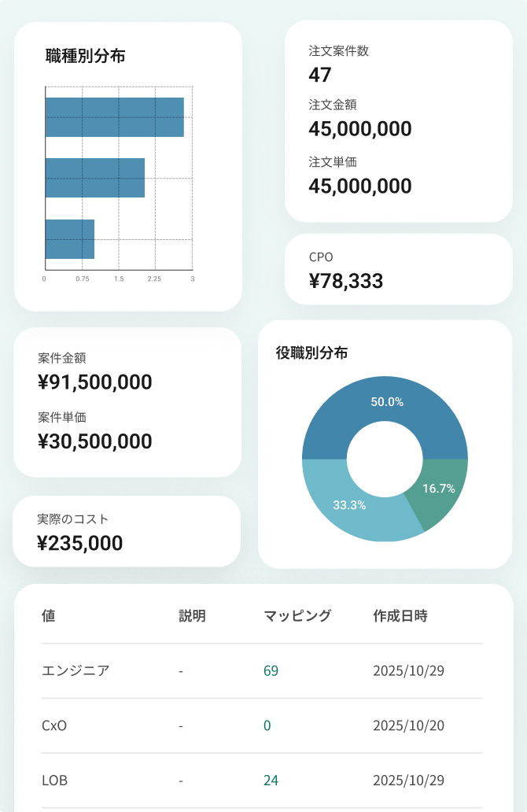Open the 0 mapping link for CxO

coord(267,725)
